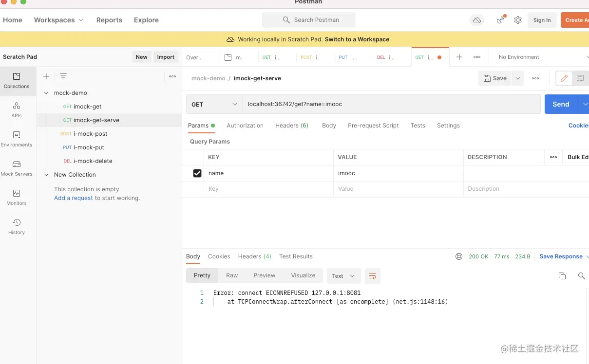This screenshot has height=364, width=589.
Task: Open the Workspaces dropdown menu
Action: (58, 20)
